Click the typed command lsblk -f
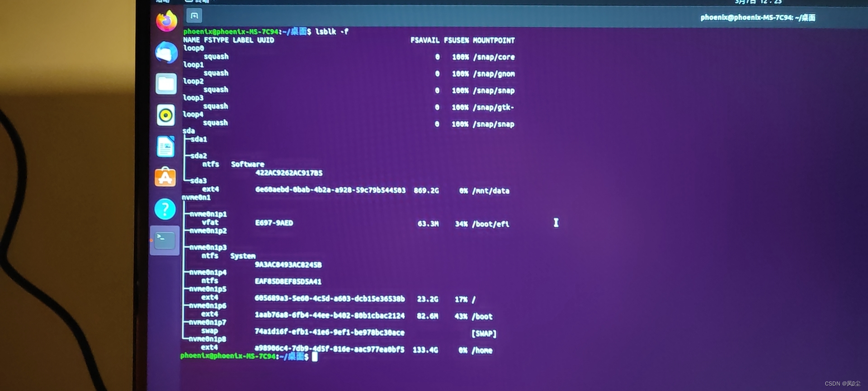 pyautogui.click(x=332, y=31)
